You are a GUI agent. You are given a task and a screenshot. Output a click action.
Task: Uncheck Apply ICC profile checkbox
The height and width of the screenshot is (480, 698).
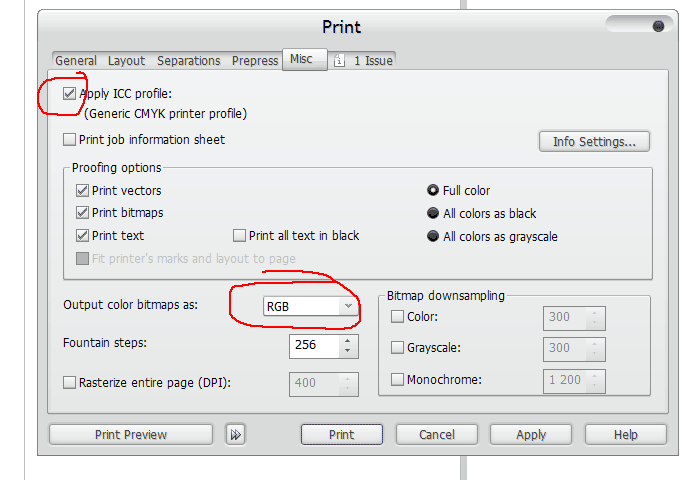(69, 94)
